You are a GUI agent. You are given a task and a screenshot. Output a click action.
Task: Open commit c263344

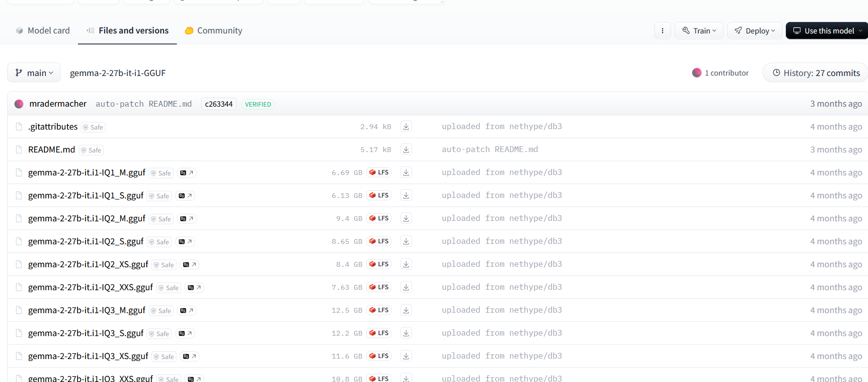(x=219, y=104)
